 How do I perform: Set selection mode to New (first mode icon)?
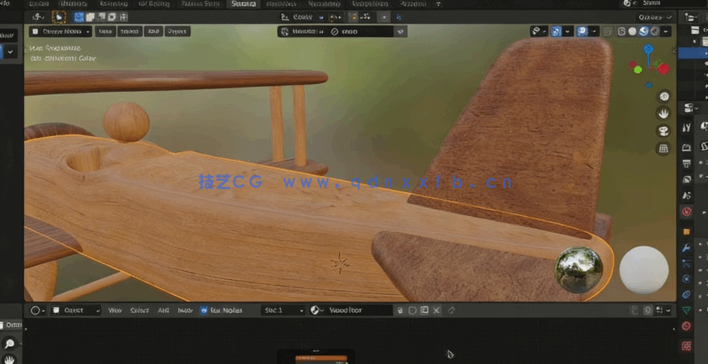79,17
